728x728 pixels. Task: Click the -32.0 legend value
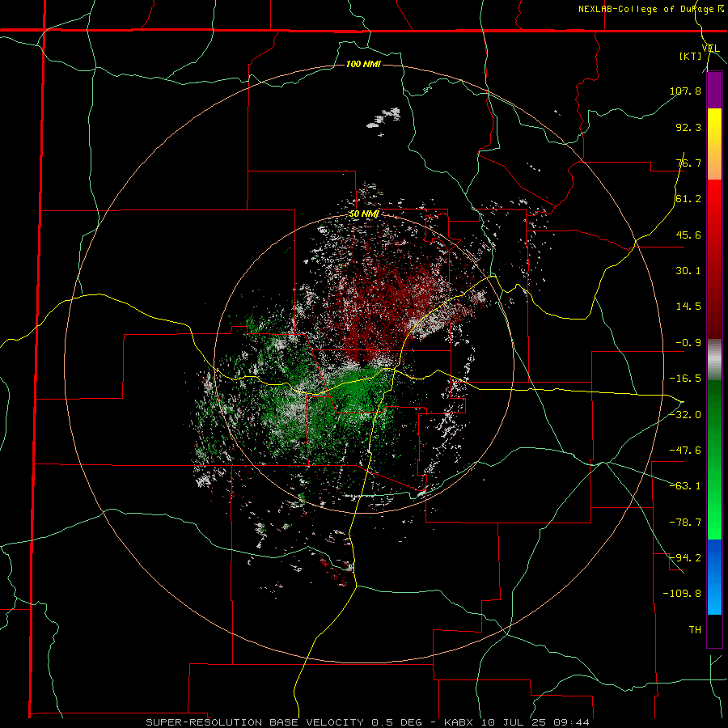coord(685,415)
